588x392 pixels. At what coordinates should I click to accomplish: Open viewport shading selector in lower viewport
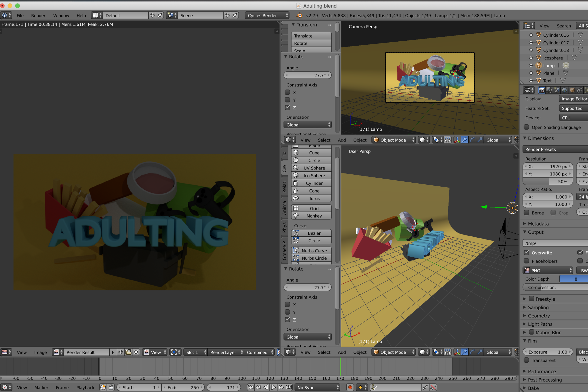point(424,352)
